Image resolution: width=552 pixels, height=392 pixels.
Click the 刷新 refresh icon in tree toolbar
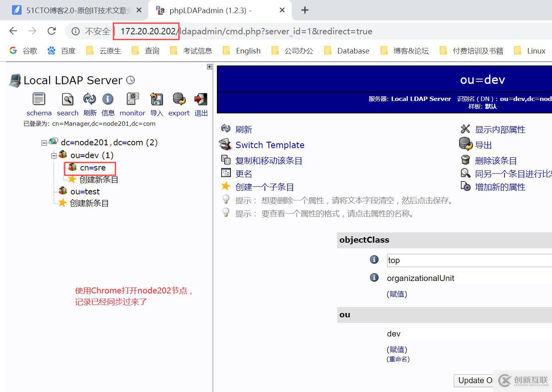(89, 99)
